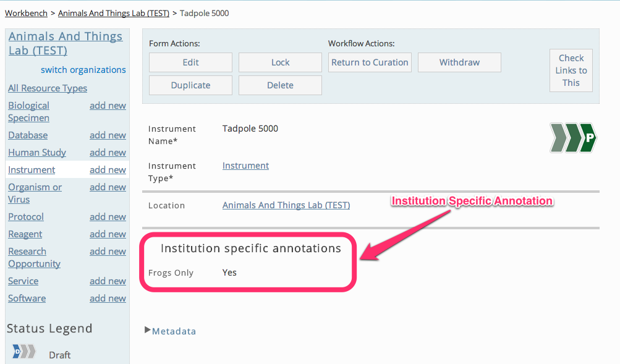
Task: Click switch organizations
Action: [x=83, y=70]
